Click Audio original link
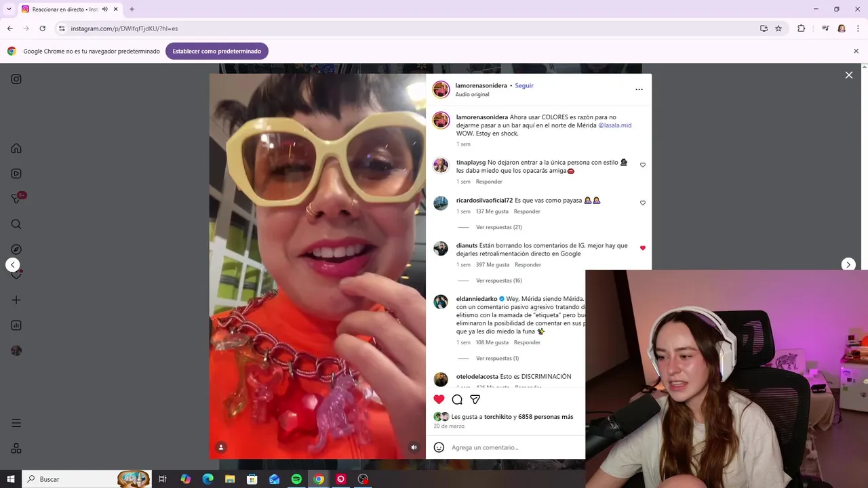The height and width of the screenshot is (488, 868). click(x=472, y=95)
